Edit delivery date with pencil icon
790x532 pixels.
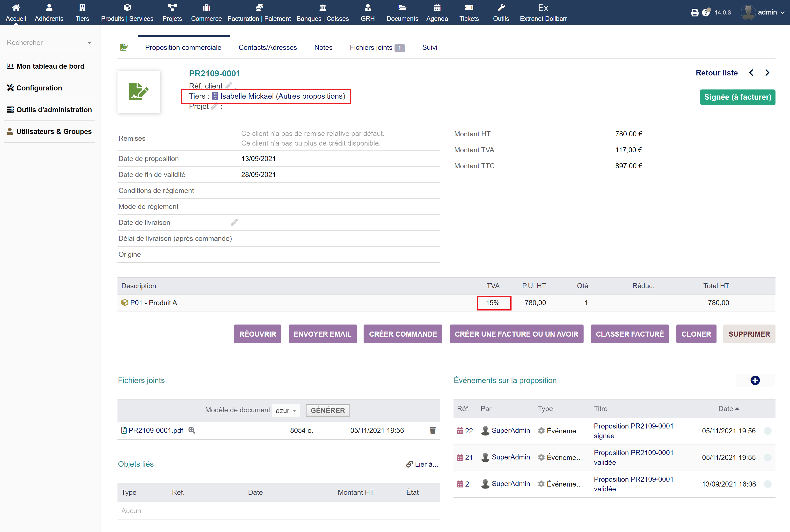pos(234,222)
